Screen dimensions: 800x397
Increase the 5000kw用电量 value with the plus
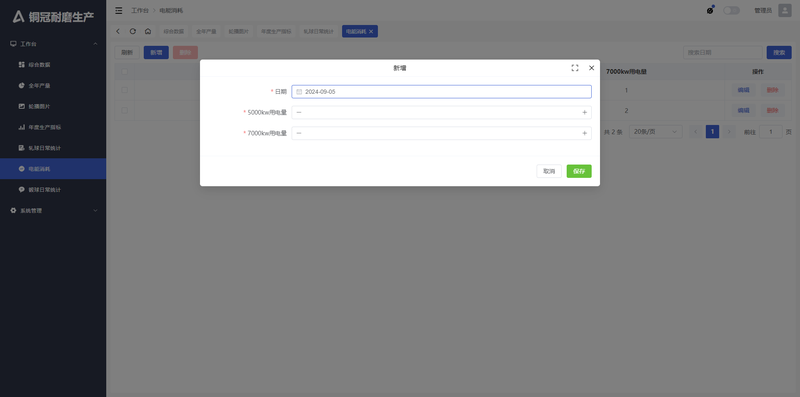(585, 112)
